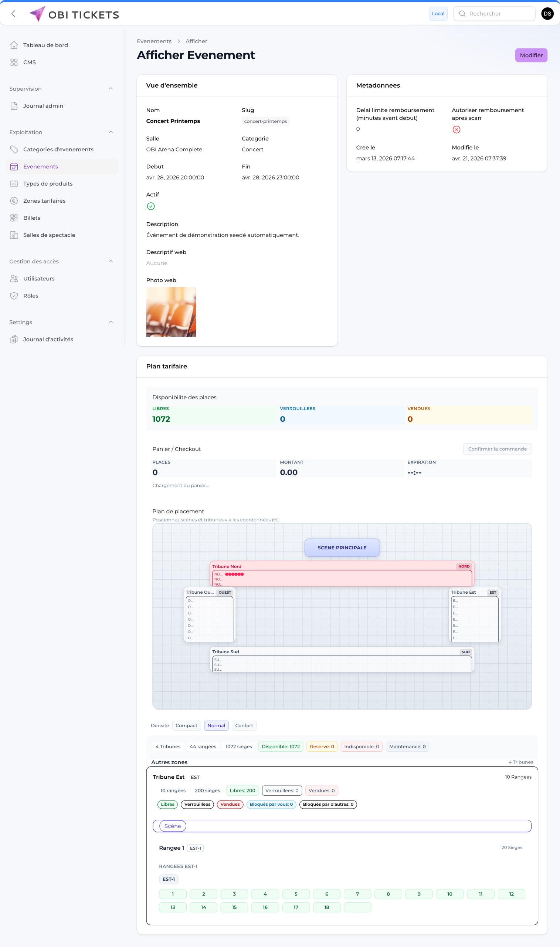Open Utilisateurs menu item
Image resolution: width=560 pixels, height=947 pixels.
pos(62,279)
